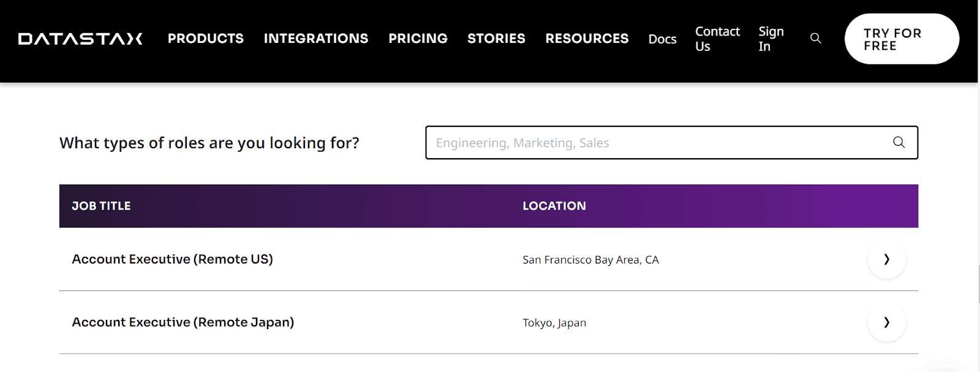
Task: Open the Account Executive (Remote US) job title
Action: (172, 259)
